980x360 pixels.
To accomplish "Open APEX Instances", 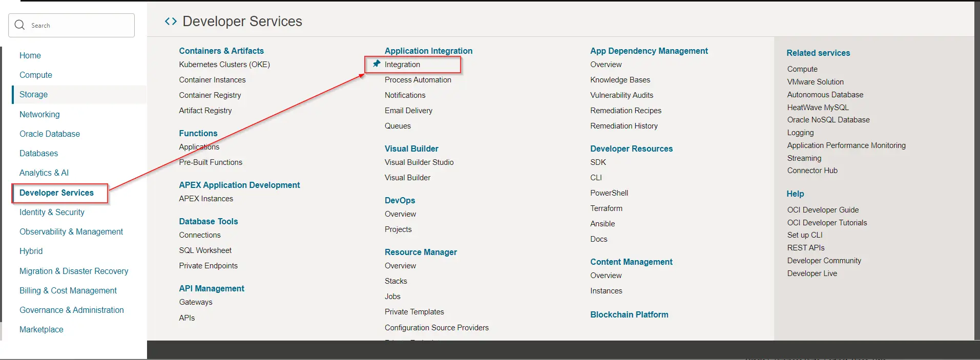I will pyautogui.click(x=206, y=199).
